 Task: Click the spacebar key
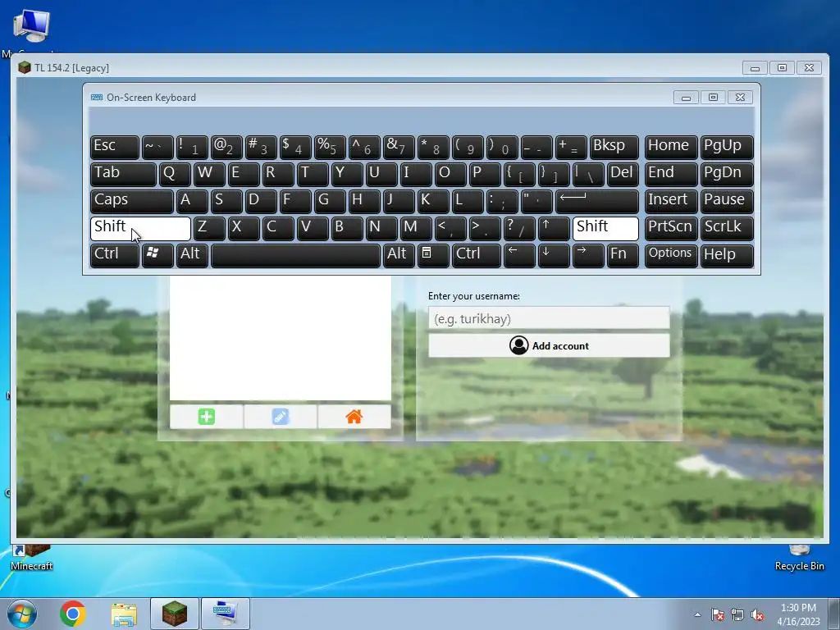[x=295, y=256]
